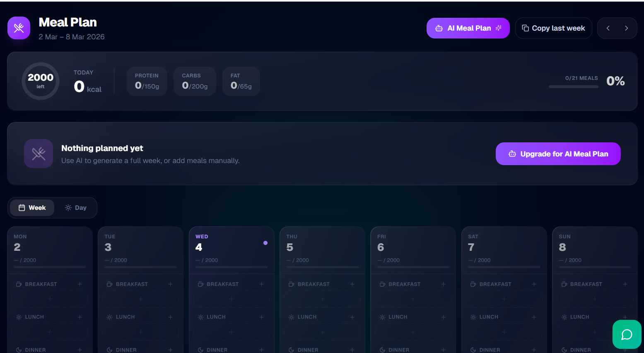This screenshot has width=644, height=353.
Task: Switch to Day view
Action: 75,207
